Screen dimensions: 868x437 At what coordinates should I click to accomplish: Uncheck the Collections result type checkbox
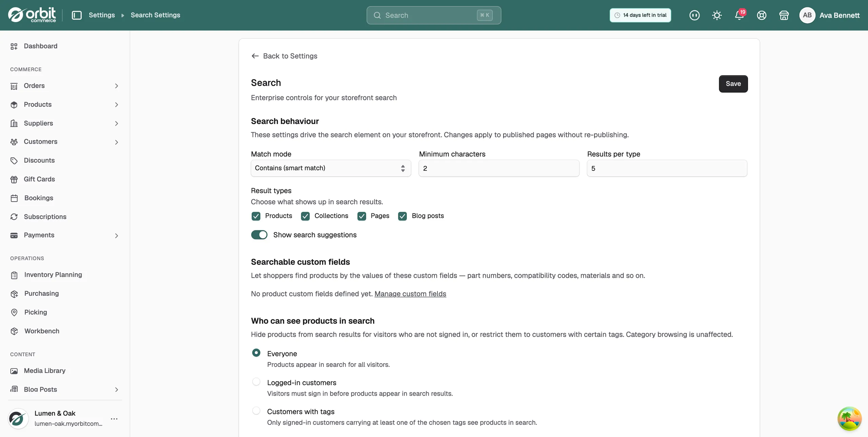[x=305, y=216]
